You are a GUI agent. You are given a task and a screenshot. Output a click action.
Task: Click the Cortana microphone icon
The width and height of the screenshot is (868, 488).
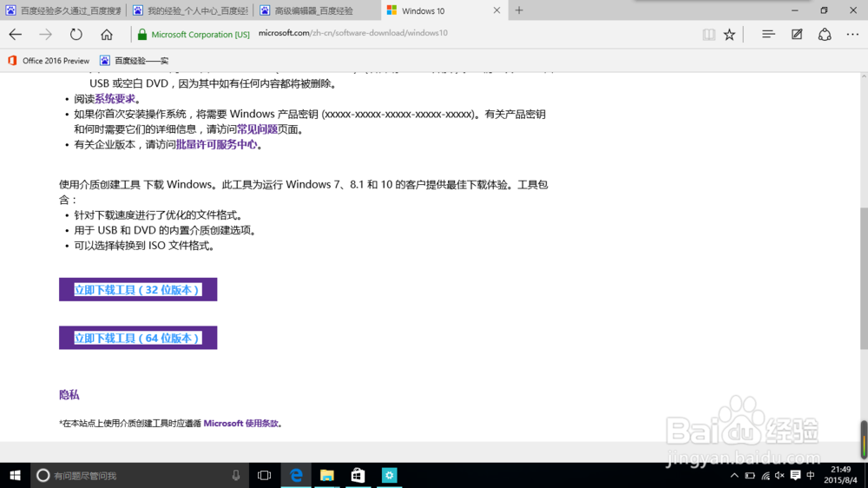(236, 475)
